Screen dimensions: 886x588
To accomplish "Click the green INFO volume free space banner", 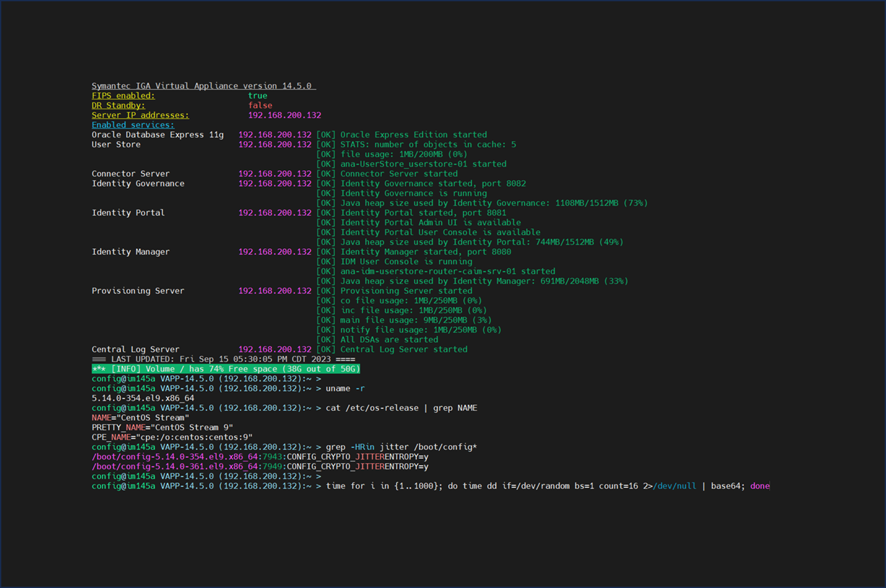I will [226, 369].
